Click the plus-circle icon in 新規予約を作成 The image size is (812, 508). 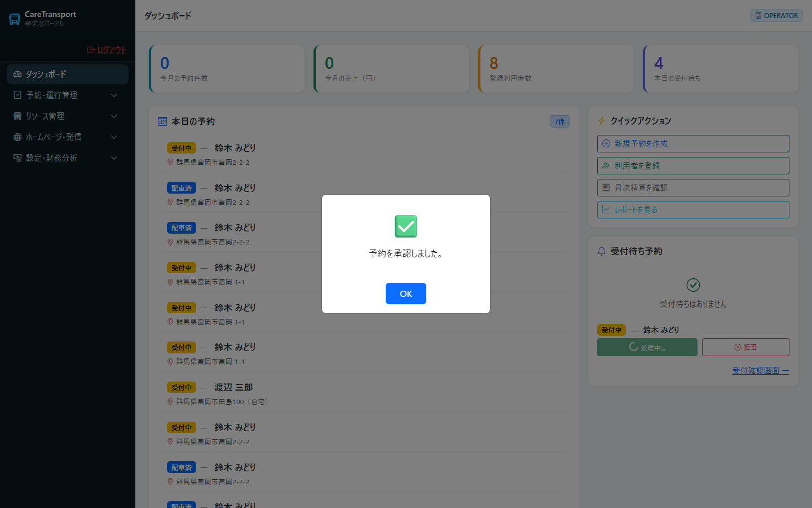(x=606, y=143)
